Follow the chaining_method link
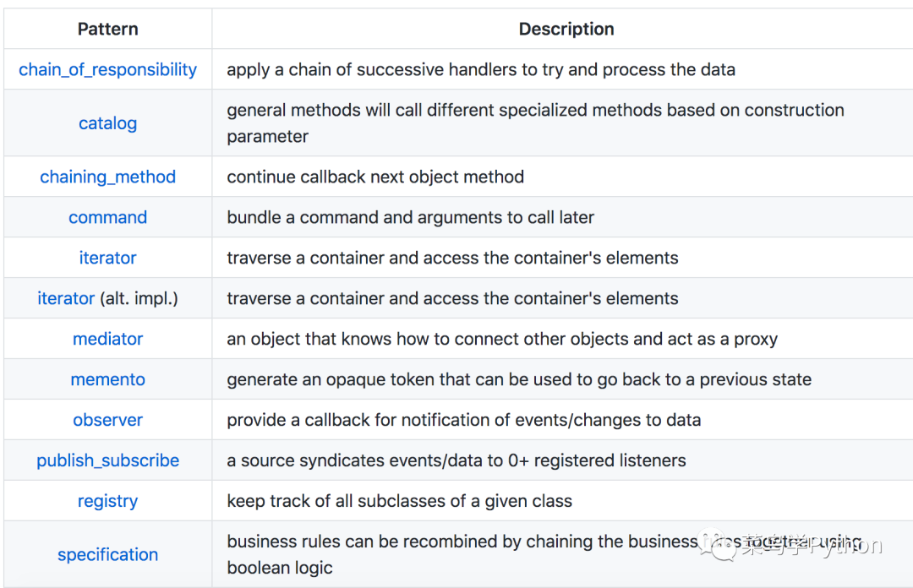 coord(107,177)
